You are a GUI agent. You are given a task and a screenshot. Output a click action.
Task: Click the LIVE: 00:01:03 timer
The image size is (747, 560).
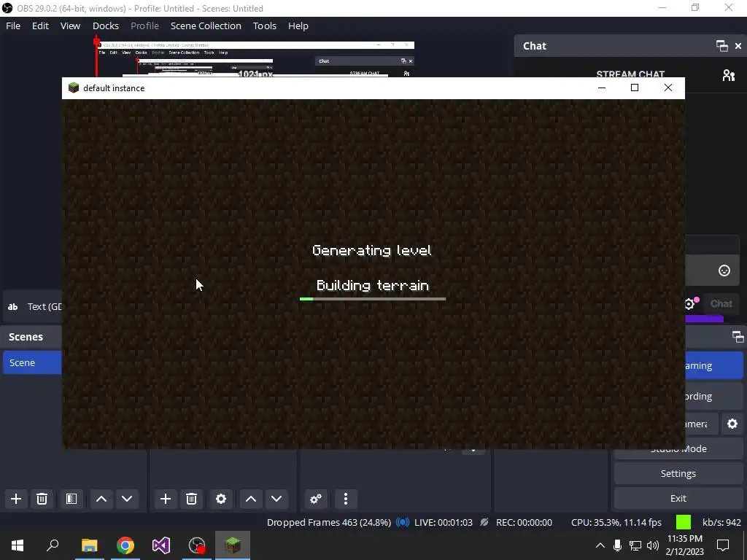444,522
